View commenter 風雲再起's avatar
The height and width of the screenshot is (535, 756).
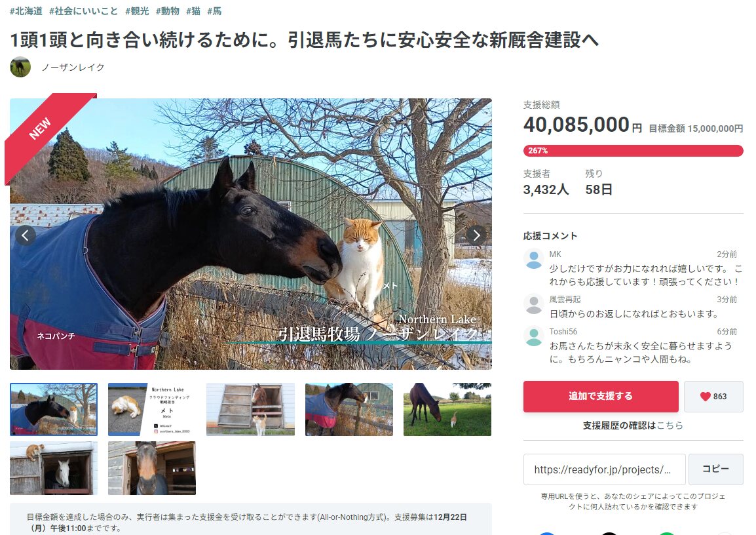[x=534, y=304]
